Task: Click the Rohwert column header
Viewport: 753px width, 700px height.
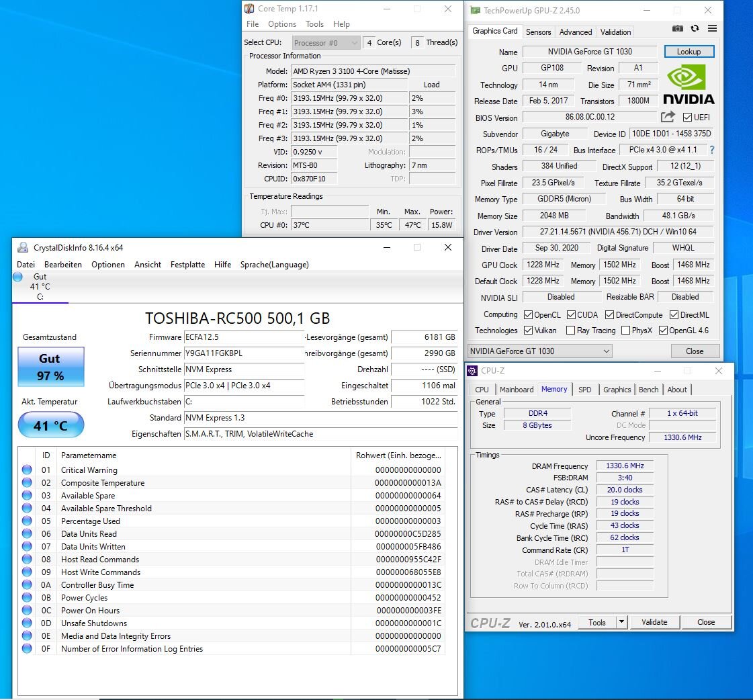Action: pyautogui.click(x=398, y=455)
